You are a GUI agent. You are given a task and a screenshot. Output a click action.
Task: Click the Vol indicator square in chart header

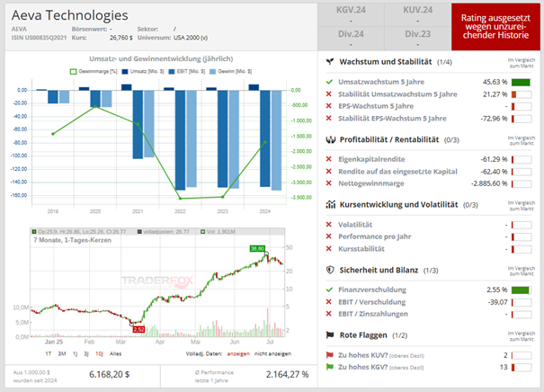(x=203, y=231)
